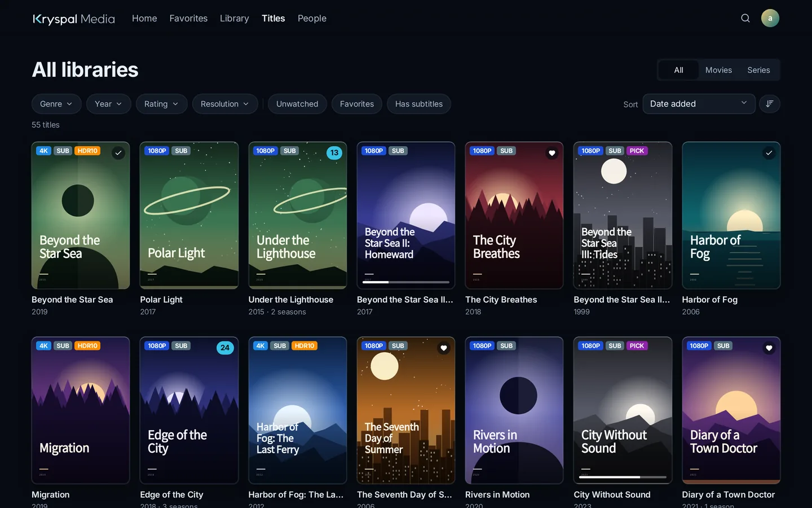Click watched checkmark on Beyond the Star Sea
The height and width of the screenshot is (508, 812).
pos(118,153)
